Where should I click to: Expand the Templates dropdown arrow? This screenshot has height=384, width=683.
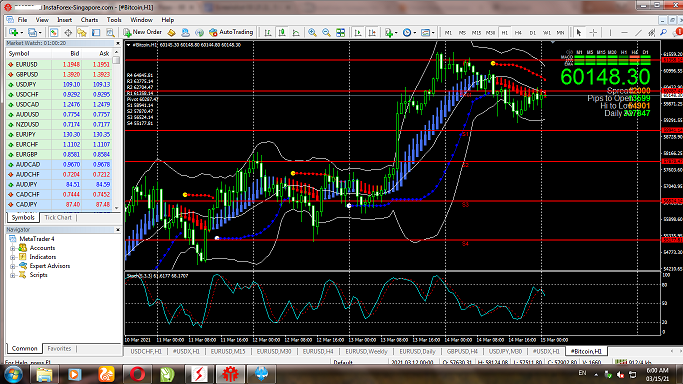coord(433,33)
